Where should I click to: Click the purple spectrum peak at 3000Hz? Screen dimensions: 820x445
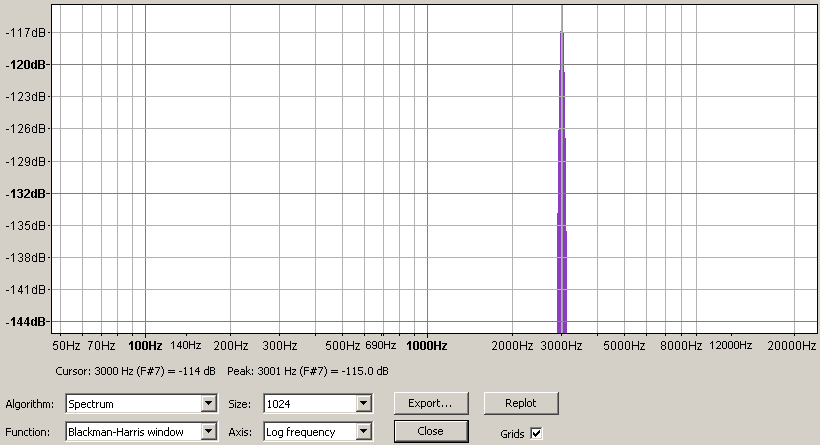tap(562, 183)
